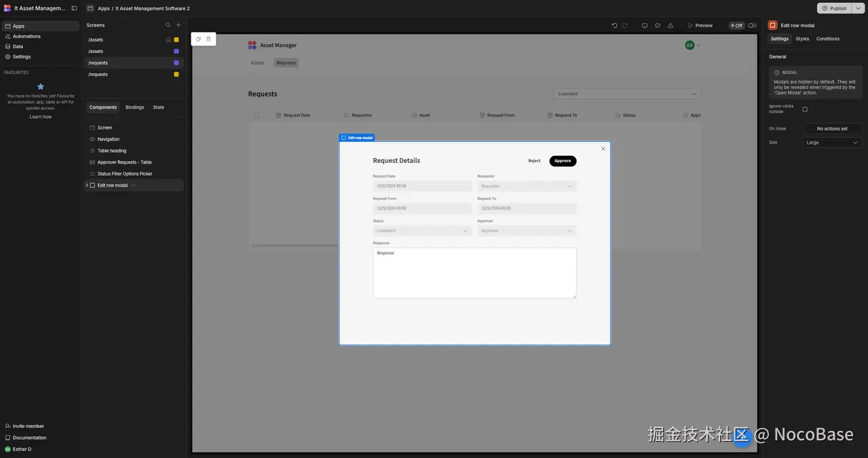
Task: Collapse the left sidebar panel icon
Action: (75, 8)
